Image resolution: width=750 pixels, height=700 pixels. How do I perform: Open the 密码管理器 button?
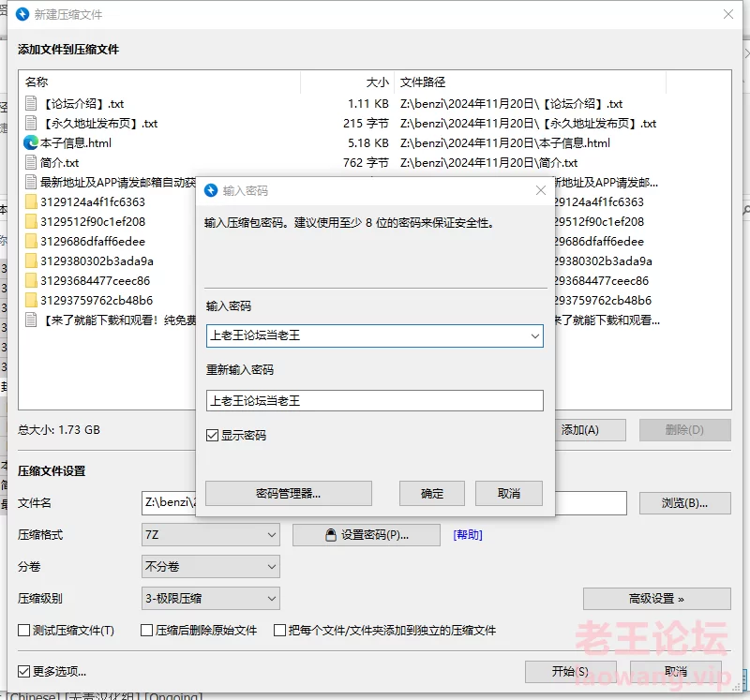pyautogui.click(x=289, y=494)
